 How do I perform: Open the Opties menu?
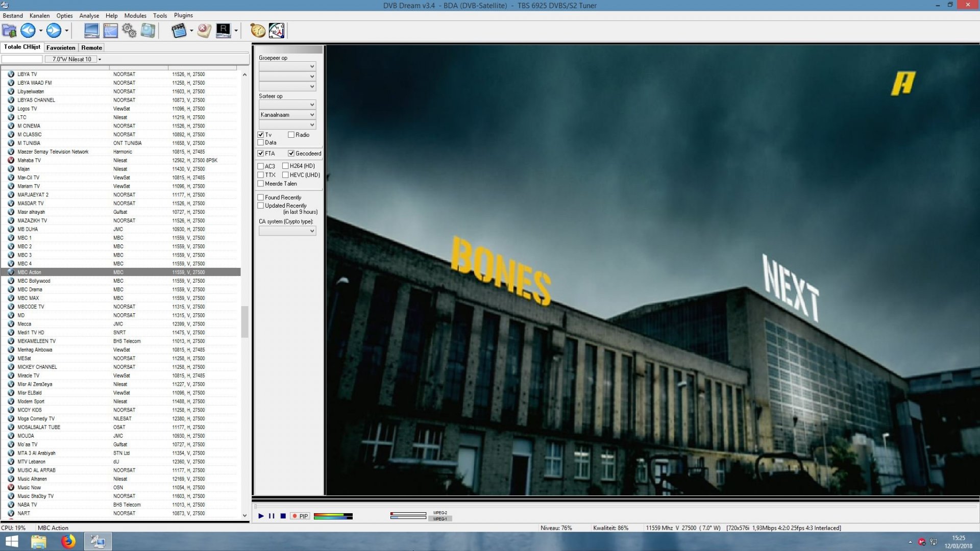[64, 15]
